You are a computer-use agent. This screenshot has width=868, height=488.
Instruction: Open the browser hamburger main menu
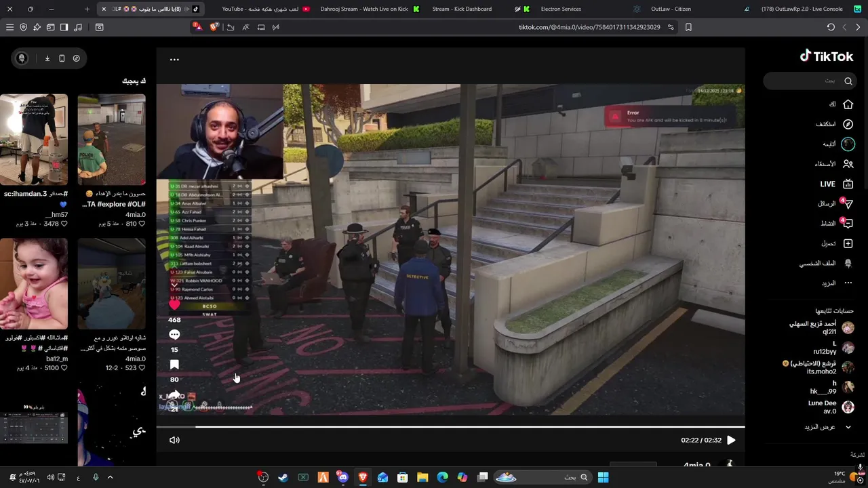(x=9, y=27)
